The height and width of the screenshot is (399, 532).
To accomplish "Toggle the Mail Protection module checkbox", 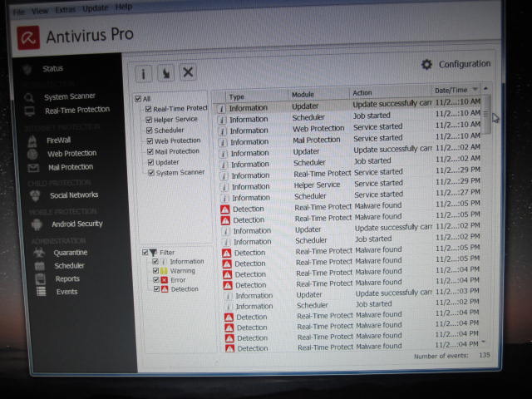I will click(150, 151).
